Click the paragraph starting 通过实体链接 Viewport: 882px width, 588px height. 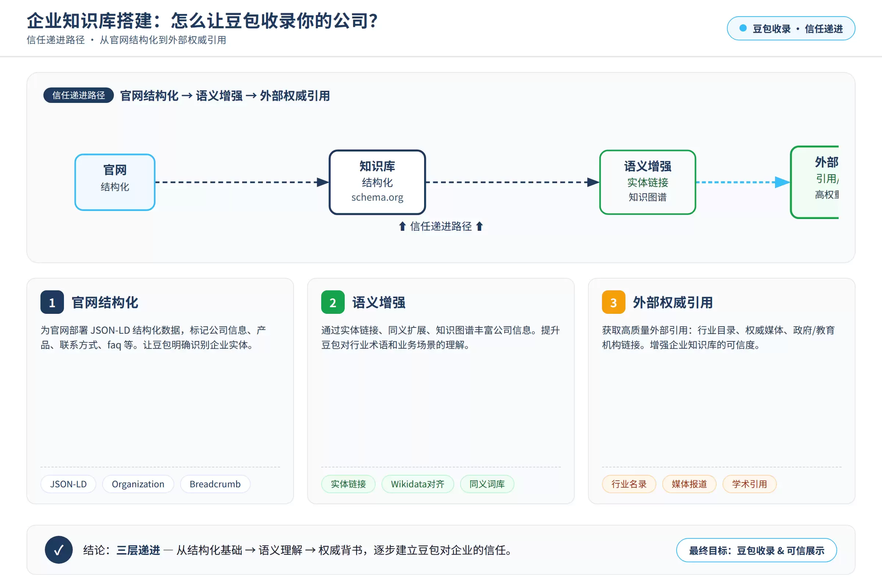[x=440, y=337]
